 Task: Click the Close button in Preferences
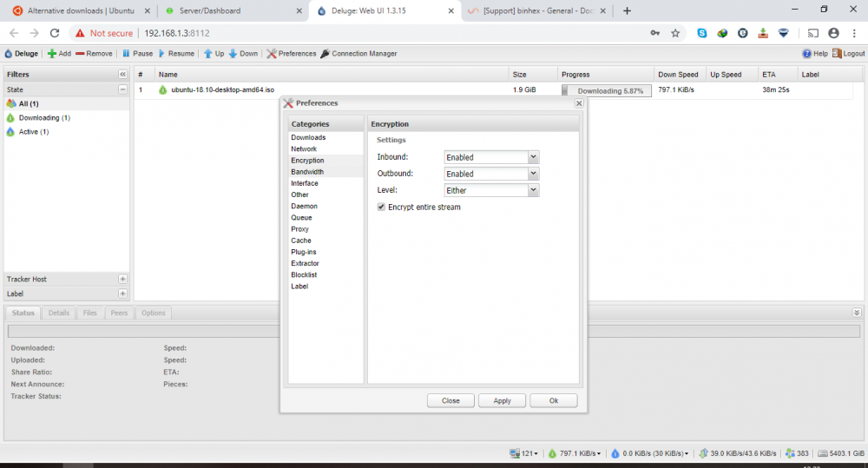[450, 400]
